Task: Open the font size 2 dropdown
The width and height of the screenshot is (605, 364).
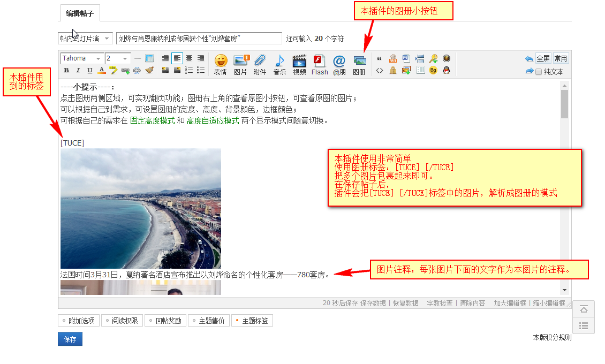Action: pos(118,58)
